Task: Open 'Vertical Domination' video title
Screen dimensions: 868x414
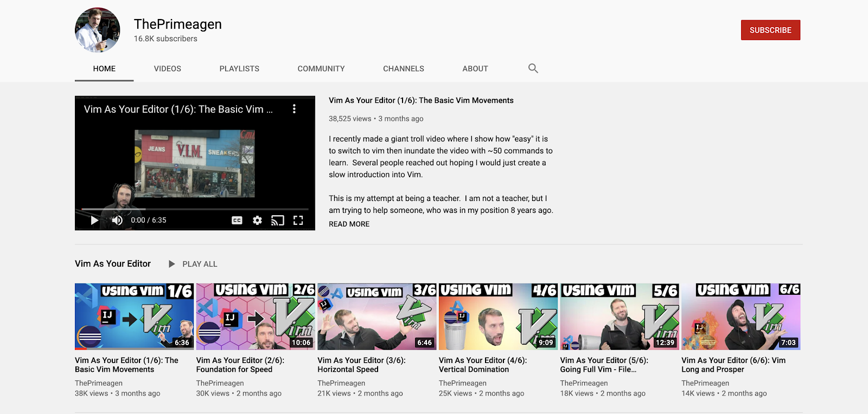Action: click(x=483, y=365)
